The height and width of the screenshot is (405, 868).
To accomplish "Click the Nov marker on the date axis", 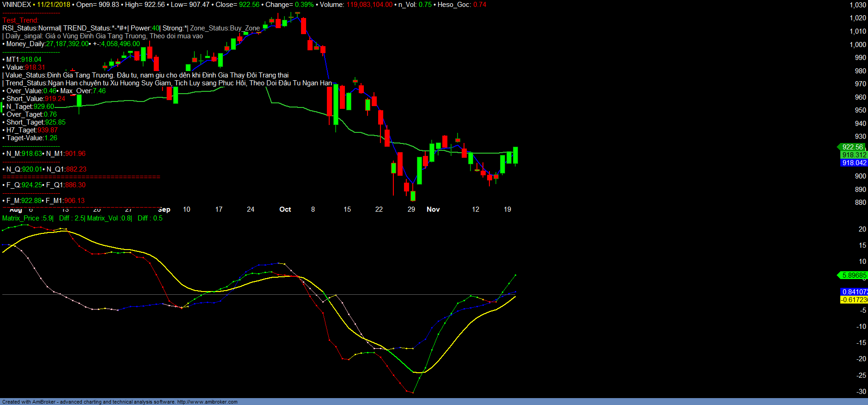I will pos(433,209).
